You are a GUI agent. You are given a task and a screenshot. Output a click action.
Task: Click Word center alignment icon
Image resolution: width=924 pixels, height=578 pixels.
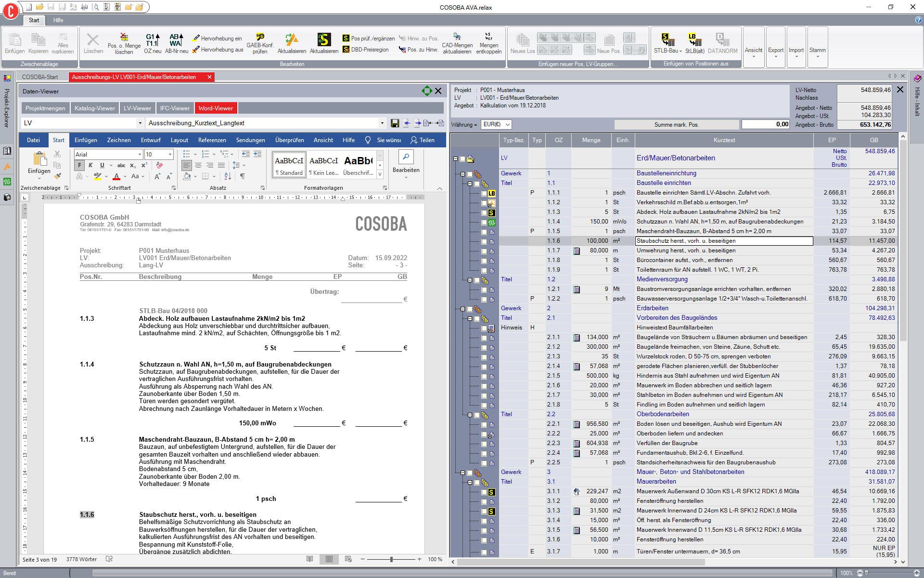(198, 165)
